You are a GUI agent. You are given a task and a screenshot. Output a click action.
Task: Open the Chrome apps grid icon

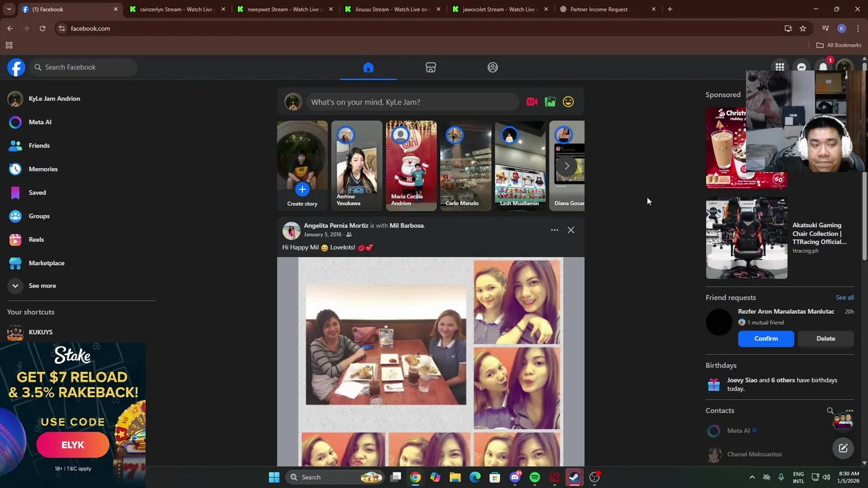coord(9,45)
